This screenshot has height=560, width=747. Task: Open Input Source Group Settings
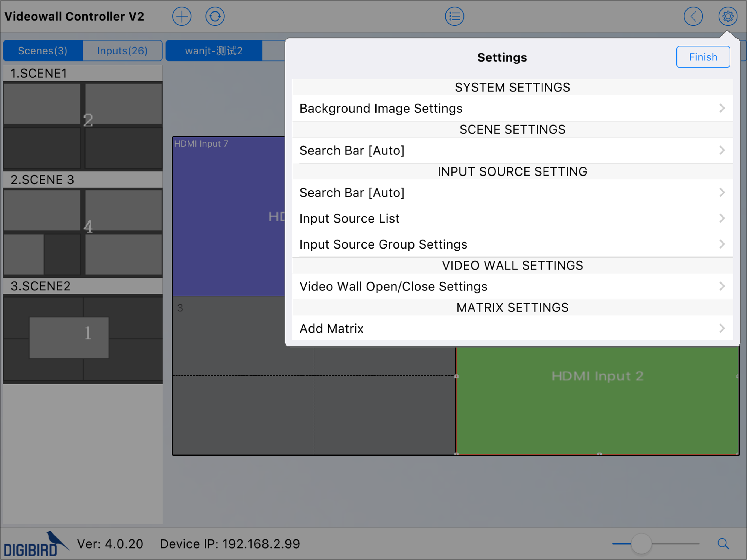[512, 244]
